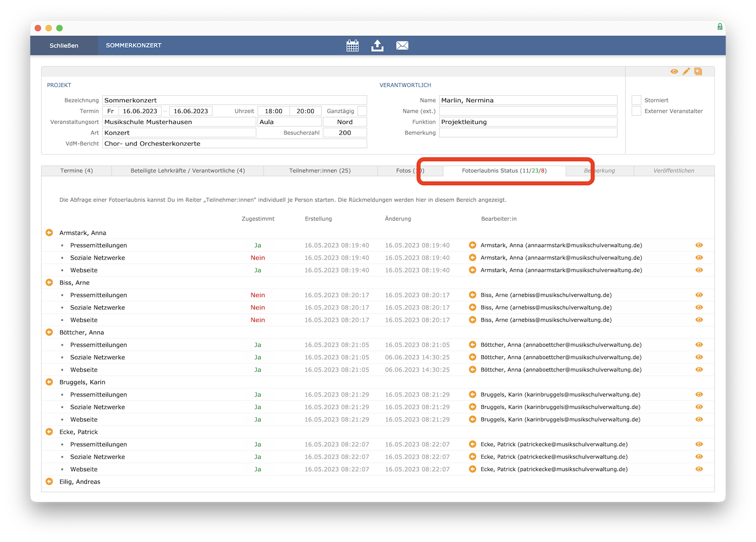
Task: Click orange arrow icon next to Armstark, Anna
Action: point(49,233)
